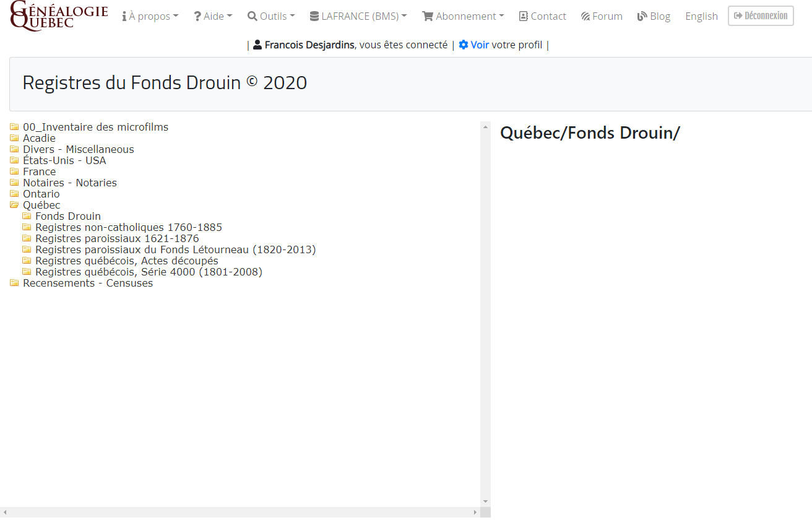The height and width of the screenshot is (520, 812).
Task: Click the user icon beside Francois Desjardins
Action: pyautogui.click(x=257, y=45)
